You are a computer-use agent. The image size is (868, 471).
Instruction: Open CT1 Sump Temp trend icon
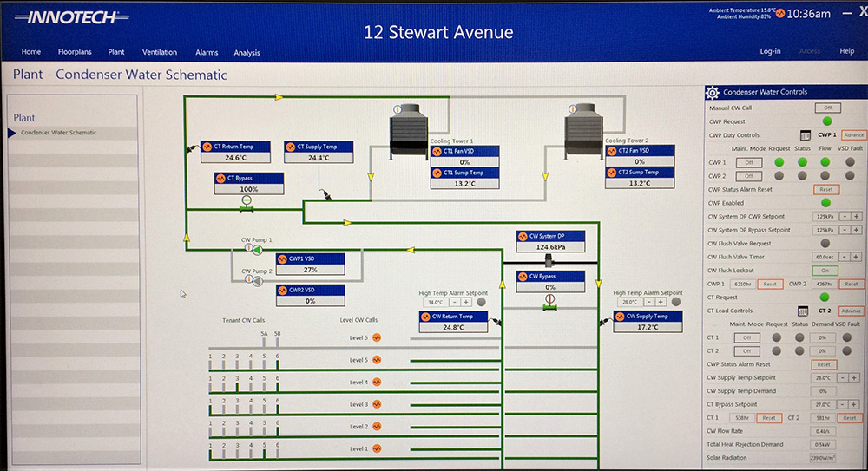click(x=437, y=173)
